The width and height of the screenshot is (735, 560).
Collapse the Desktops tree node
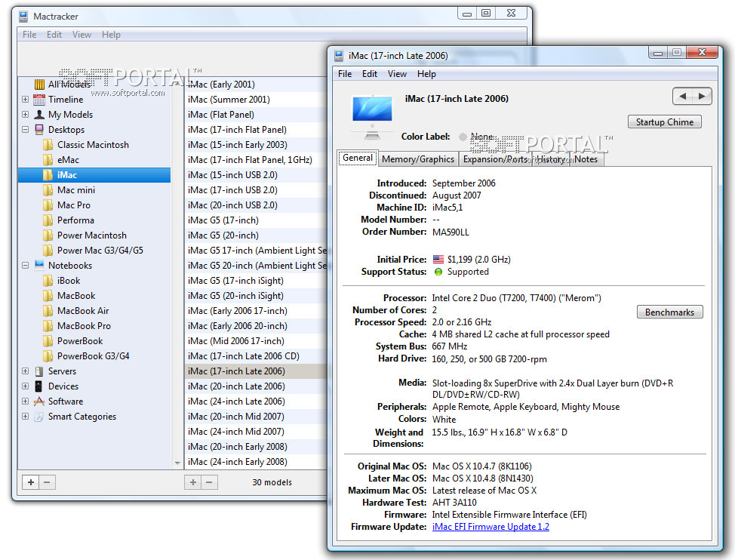pos(26,129)
